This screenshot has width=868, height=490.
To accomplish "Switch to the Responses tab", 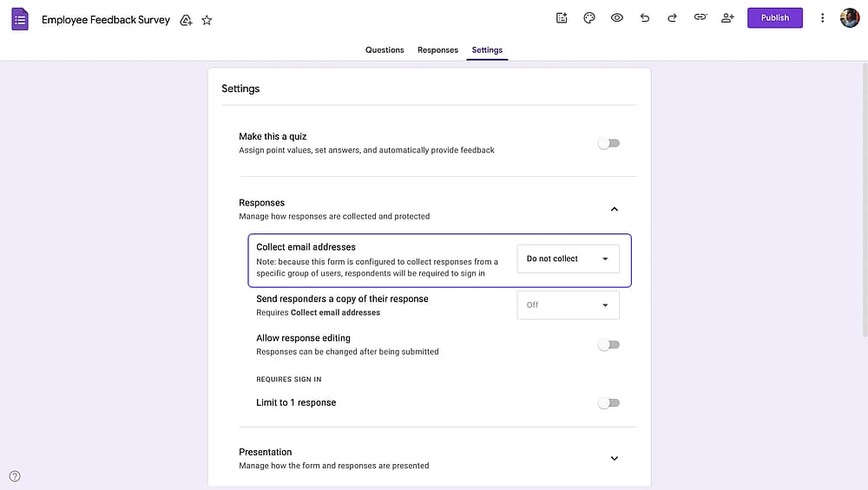I will coord(437,49).
